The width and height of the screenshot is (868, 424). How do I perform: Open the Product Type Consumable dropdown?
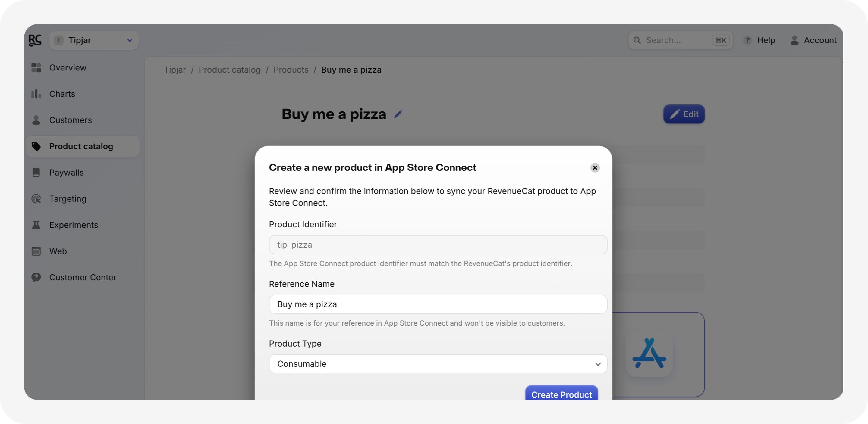[438, 364]
